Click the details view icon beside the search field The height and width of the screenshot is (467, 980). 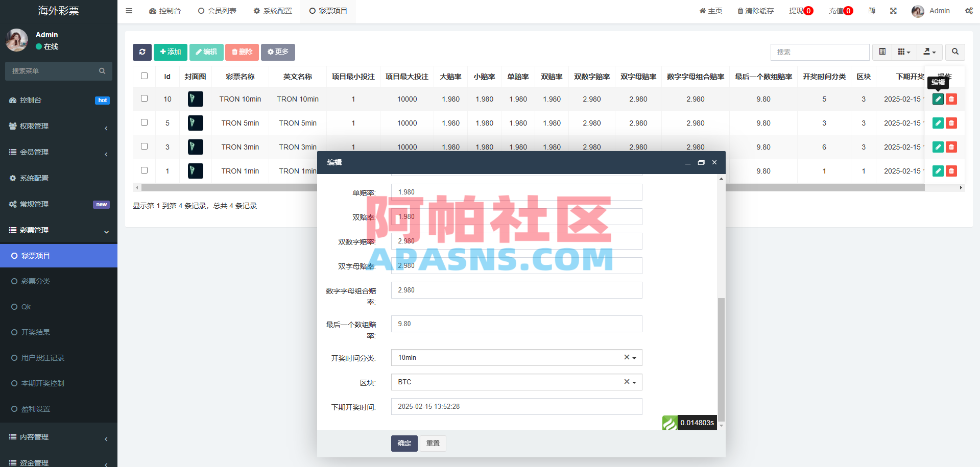pos(881,52)
